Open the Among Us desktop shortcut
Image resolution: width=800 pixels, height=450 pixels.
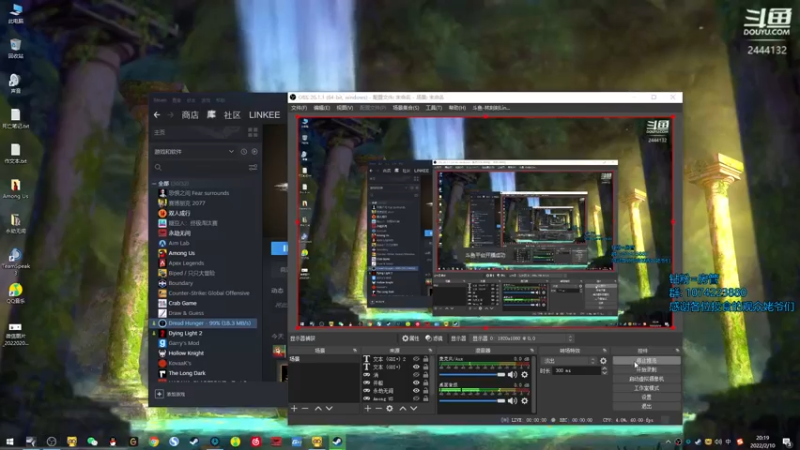coord(15,189)
